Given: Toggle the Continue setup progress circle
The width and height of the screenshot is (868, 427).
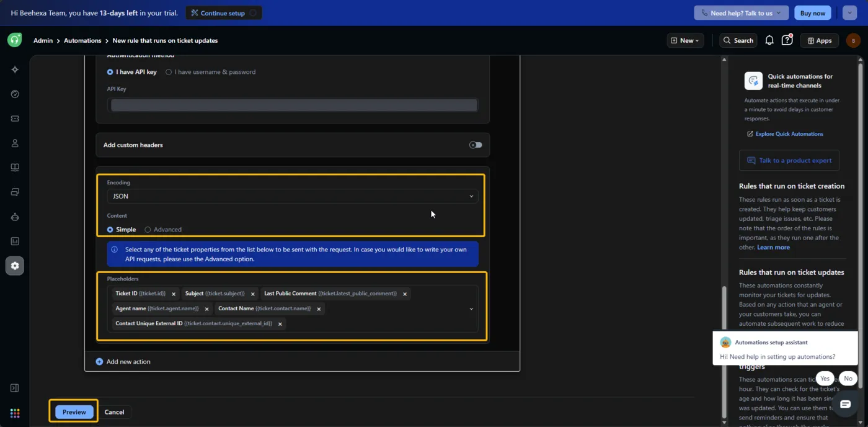Looking at the screenshot, I should 253,13.
